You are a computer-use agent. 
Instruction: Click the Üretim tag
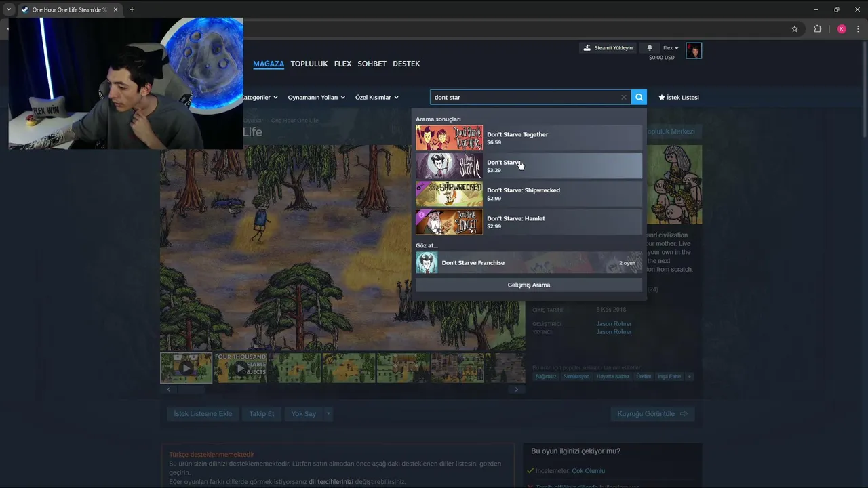644,376
